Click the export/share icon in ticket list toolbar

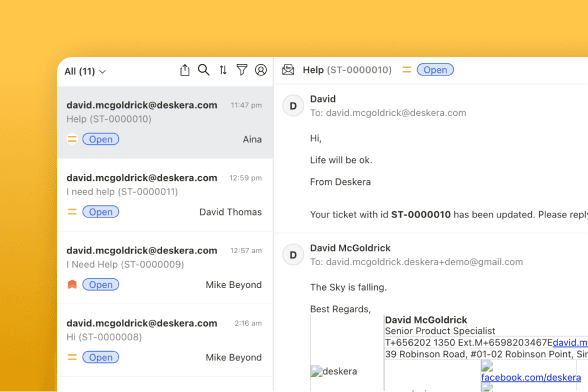coord(184,70)
